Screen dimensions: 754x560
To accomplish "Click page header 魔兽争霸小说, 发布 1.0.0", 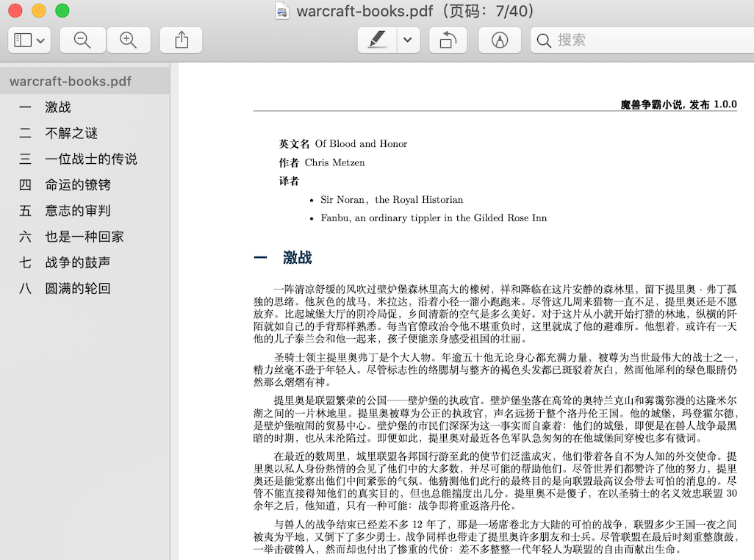I will point(678,104).
